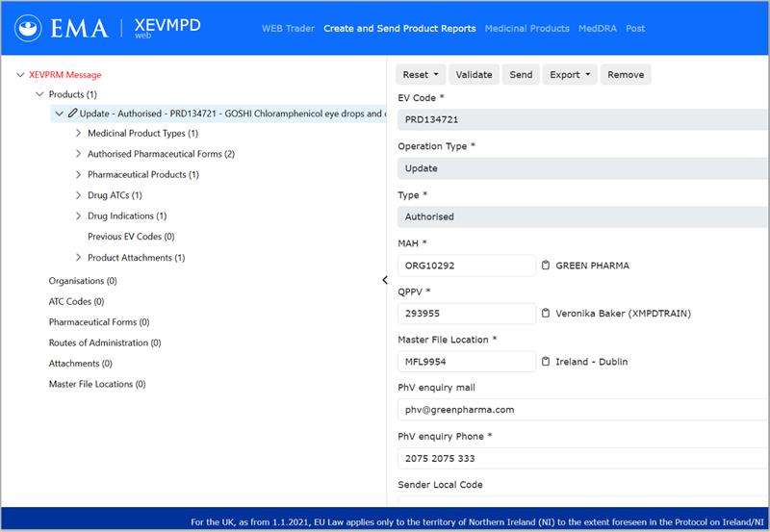The width and height of the screenshot is (770, 532).
Task: Expand Medicinal Product Types (1)
Action: pyautogui.click(x=78, y=133)
